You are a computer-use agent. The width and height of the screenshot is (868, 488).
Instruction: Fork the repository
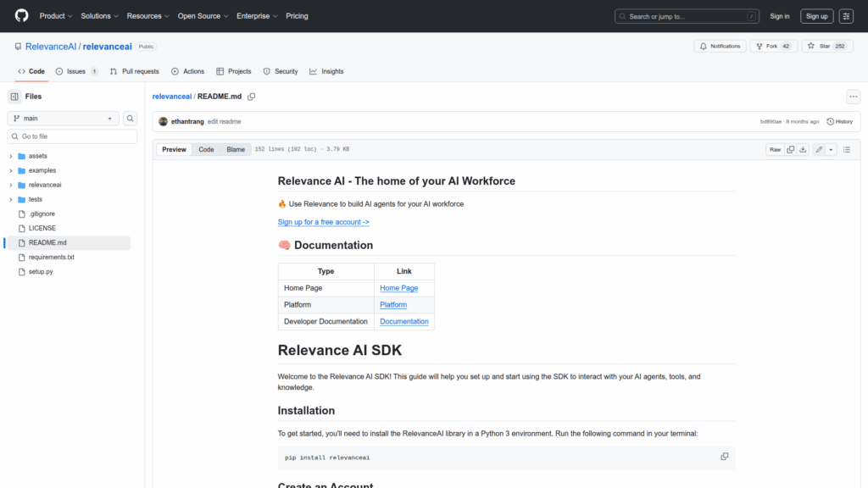pyautogui.click(x=773, y=46)
